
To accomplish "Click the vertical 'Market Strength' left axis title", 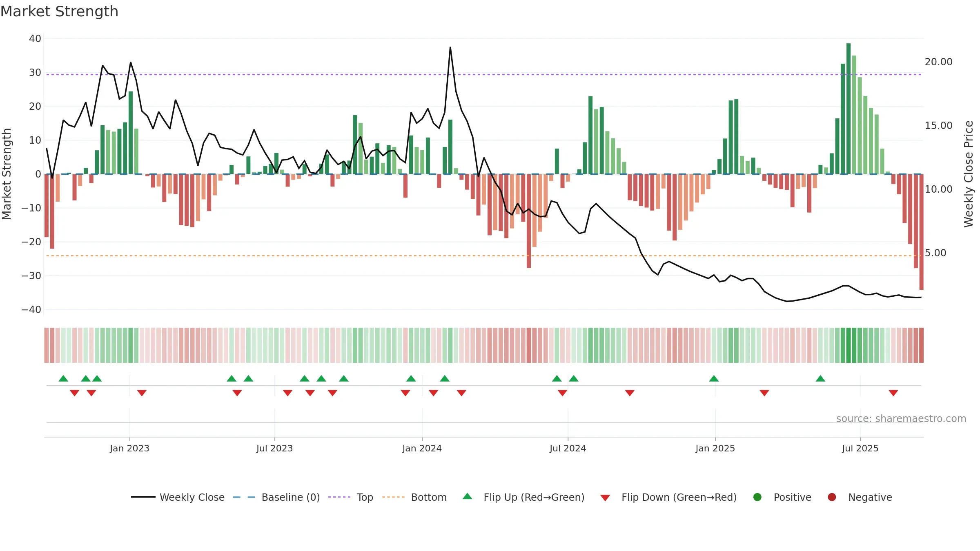I will [x=7, y=174].
